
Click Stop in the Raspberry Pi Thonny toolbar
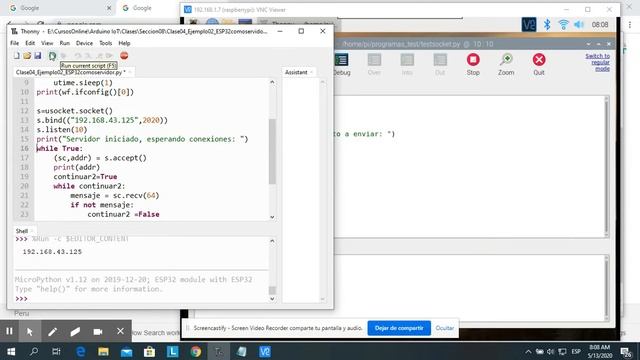pyautogui.click(x=473, y=64)
